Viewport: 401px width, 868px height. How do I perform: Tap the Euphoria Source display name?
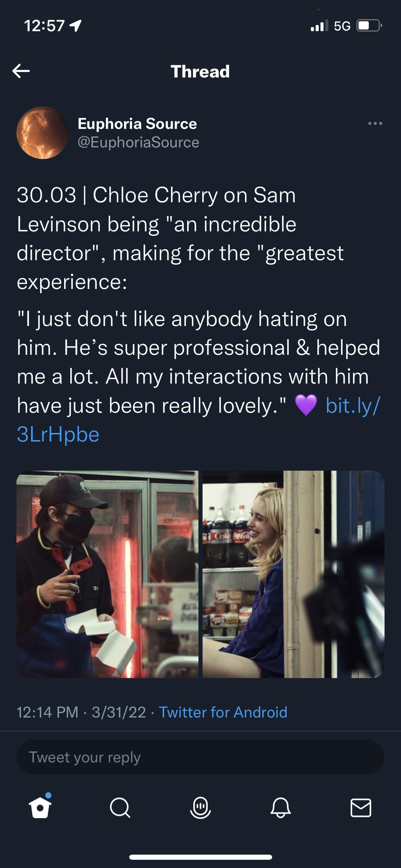137,123
